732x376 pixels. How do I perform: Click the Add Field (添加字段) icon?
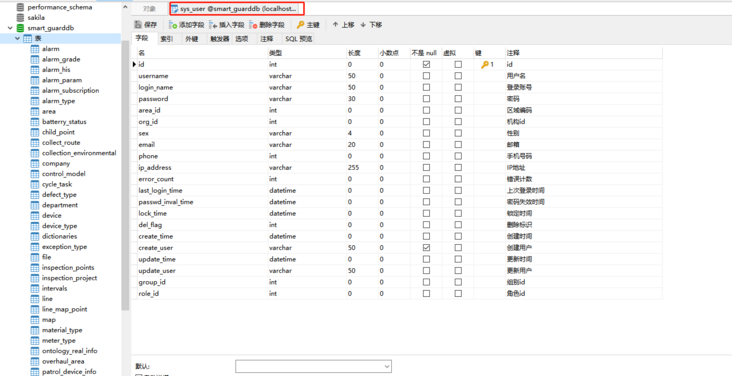pyautogui.click(x=173, y=25)
